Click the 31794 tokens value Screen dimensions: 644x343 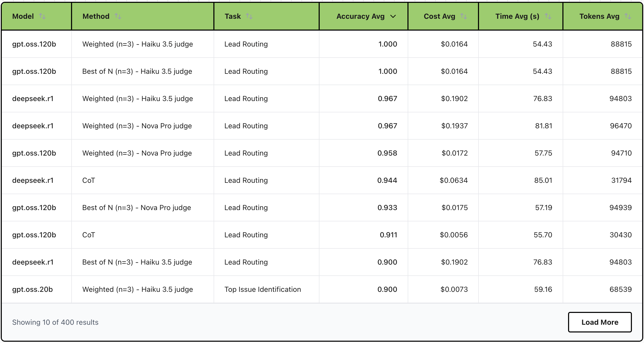(x=621, y=180)
